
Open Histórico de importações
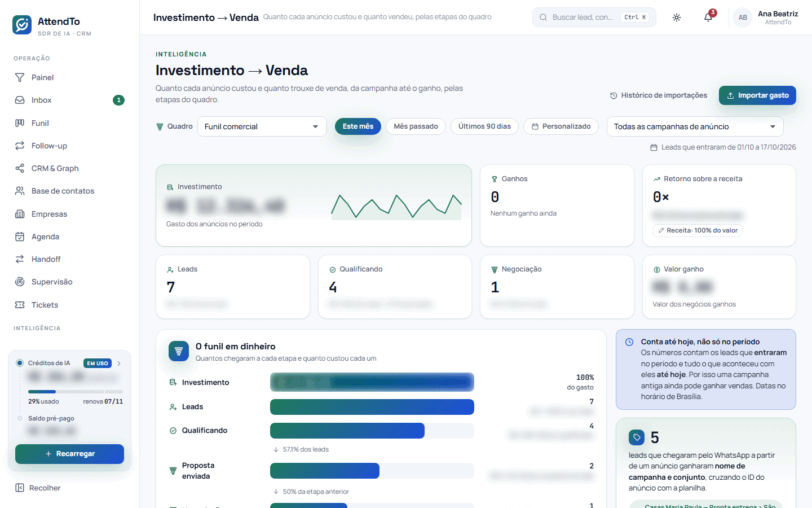659,95
